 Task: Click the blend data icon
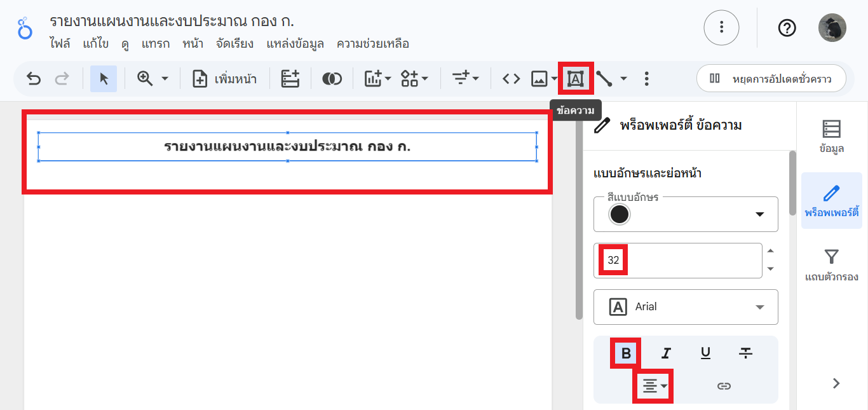(x=332, y=79)
